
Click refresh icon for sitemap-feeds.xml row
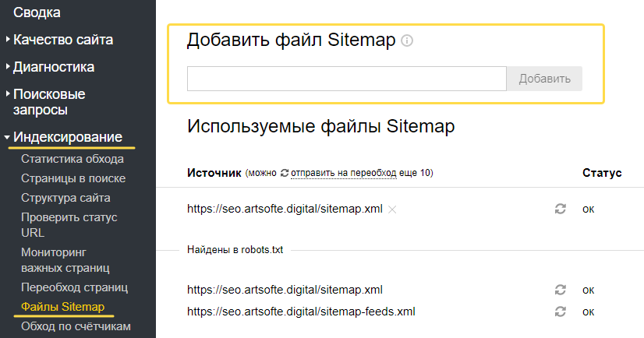click(559, 312)
